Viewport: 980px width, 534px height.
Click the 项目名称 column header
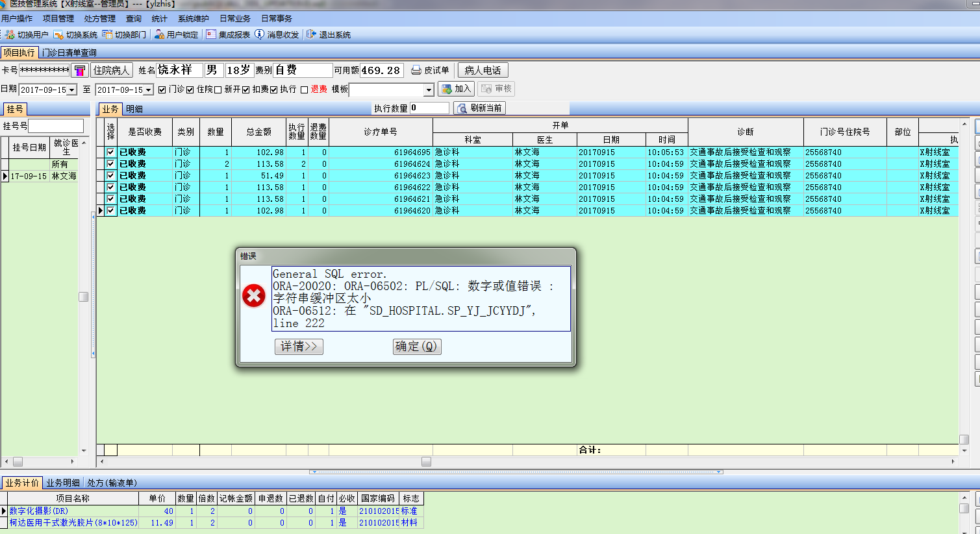tap(73, 498)
